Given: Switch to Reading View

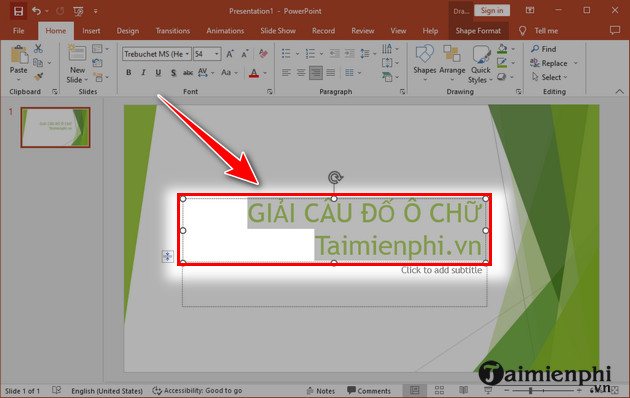Looking at the screenshot, I should (x=463, y=390).
